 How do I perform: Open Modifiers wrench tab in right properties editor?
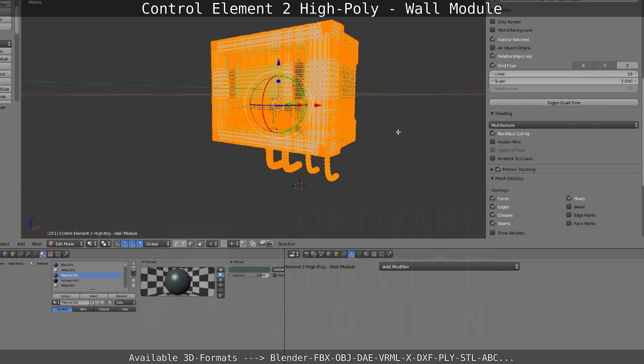[x=351, y=254]
